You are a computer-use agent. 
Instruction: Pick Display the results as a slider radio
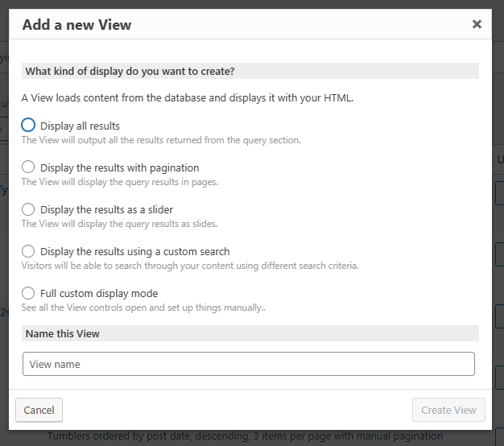[x=29, y=209]
